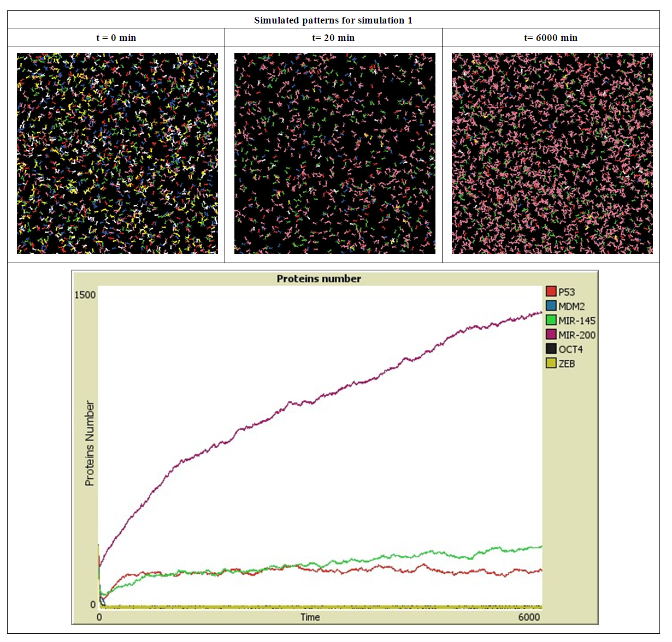Select the yellow ZEB legend swatch
This screenshot has width=672, height=642.
(551, 363)
